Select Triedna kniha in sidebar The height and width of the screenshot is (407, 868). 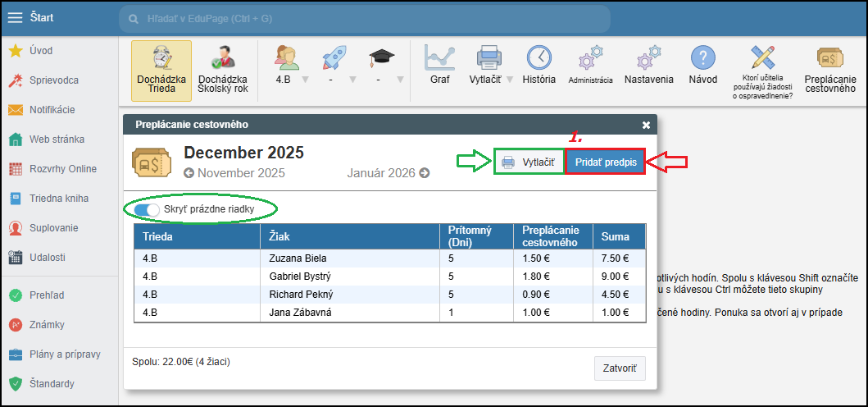(58, 199)
